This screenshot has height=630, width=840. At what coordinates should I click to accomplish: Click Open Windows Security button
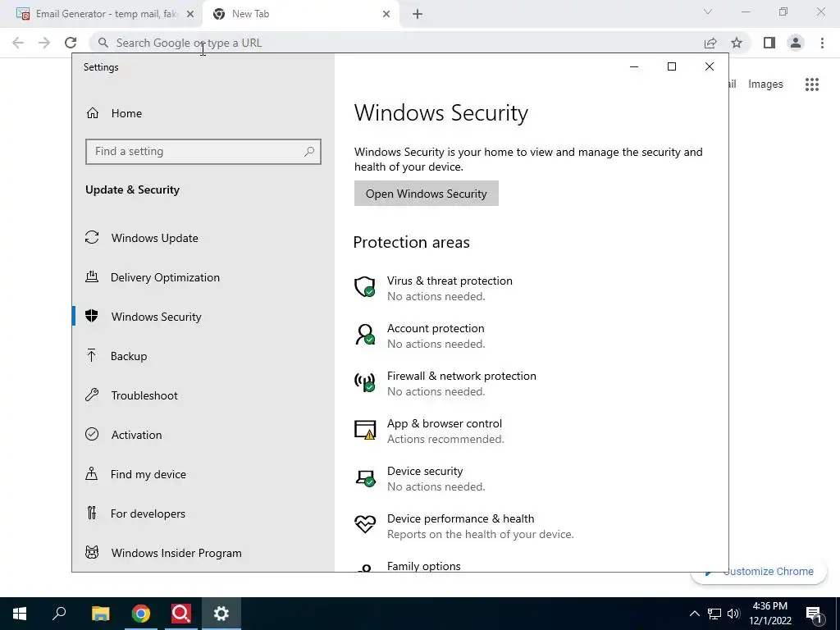427,194
